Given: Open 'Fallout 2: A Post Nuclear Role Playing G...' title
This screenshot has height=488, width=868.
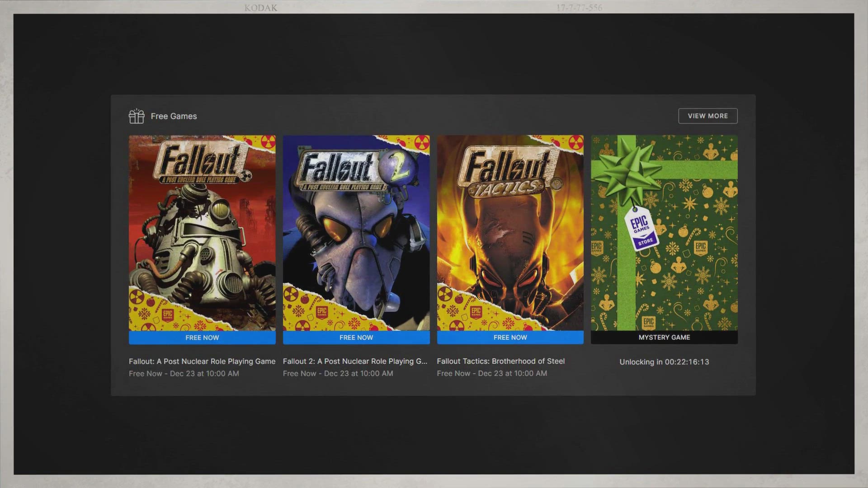Looking at the screenshot, I should point(355,361).
